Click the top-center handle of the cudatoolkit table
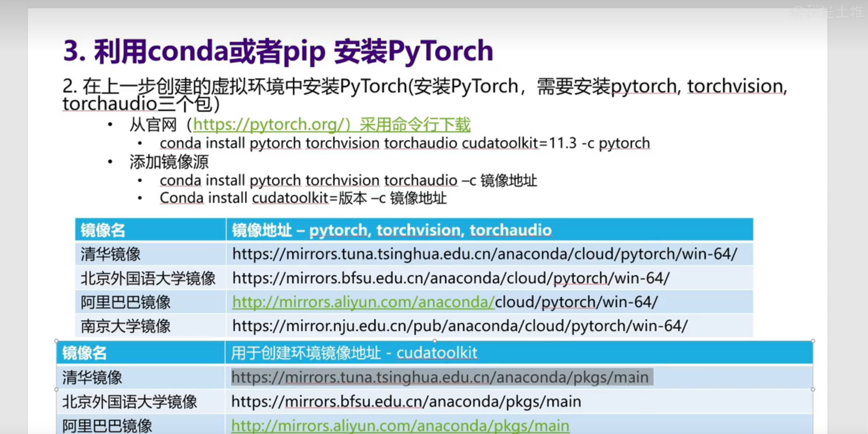Viewport: 868px width, 434px height. pos(435,341)
